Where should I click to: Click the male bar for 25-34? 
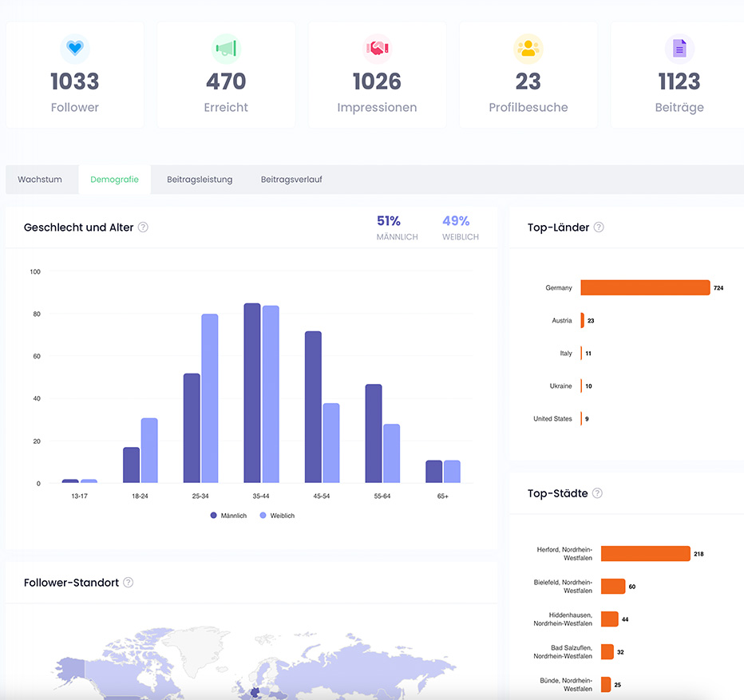[192, 428]
